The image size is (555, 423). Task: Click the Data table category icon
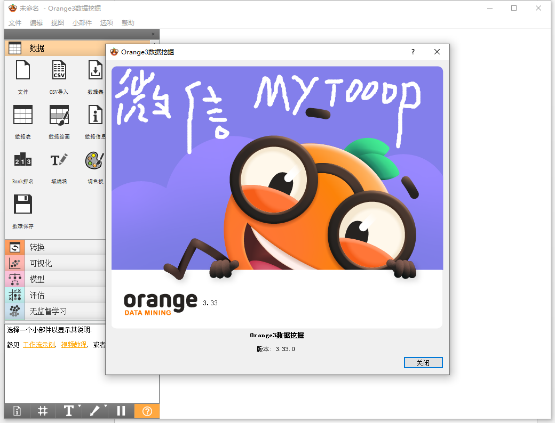pos(15,48)
